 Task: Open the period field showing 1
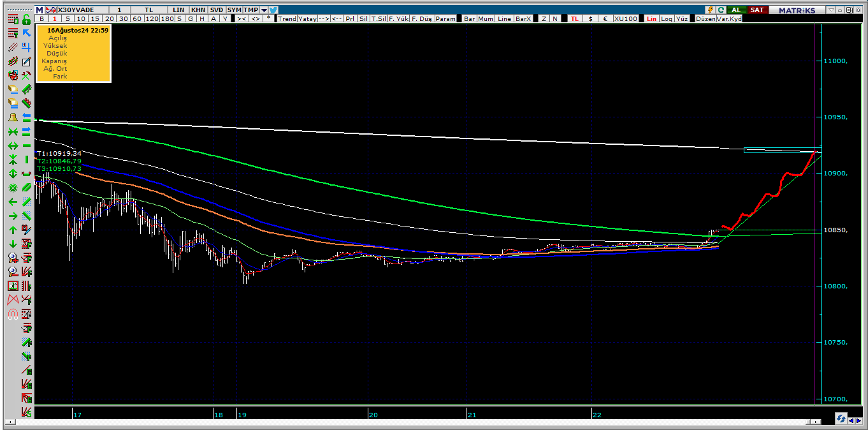pyautogui.click(x=120, y=10)
